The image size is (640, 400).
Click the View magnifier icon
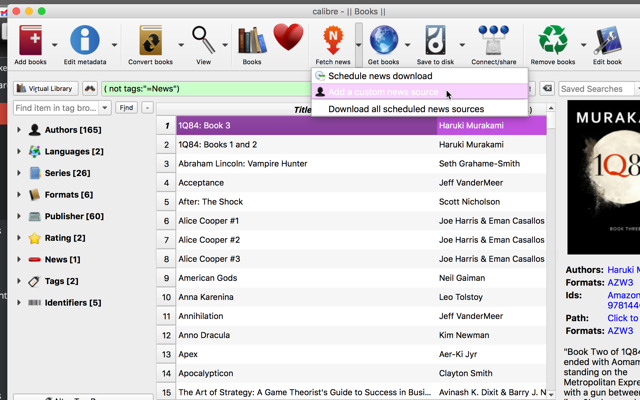tap(203, 41)
